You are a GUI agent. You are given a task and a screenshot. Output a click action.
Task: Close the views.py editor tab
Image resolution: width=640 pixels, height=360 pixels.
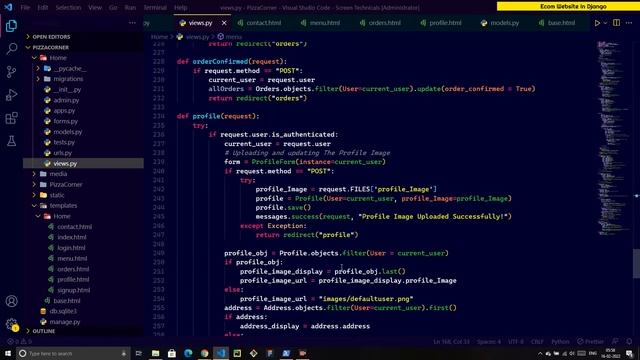click(224, 23)
